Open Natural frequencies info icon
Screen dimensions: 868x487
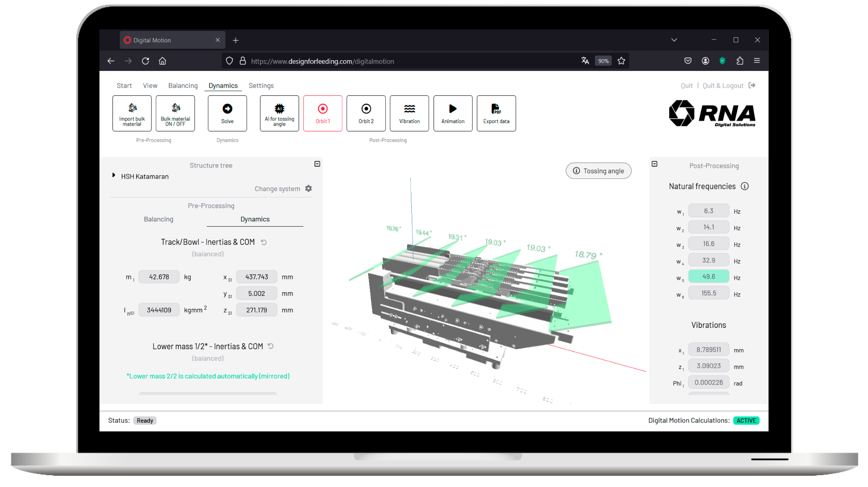pyautogui.click(x=745, y=186)
